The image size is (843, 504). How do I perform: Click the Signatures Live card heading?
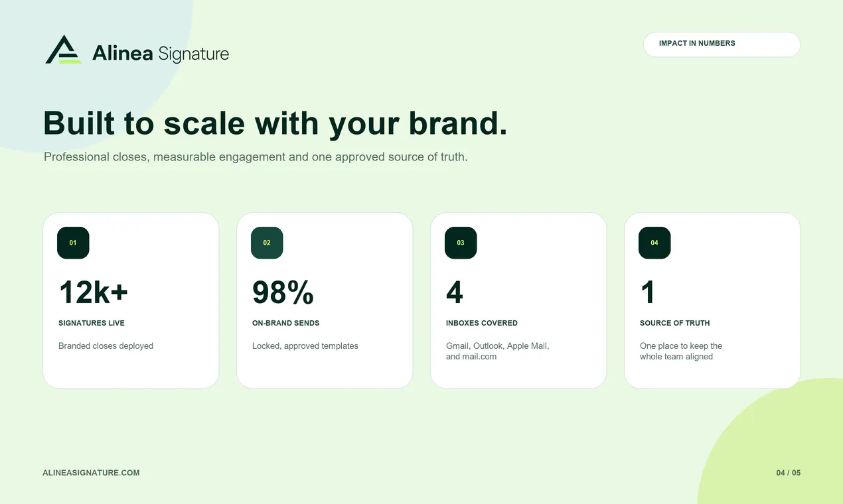click(92, 323)
